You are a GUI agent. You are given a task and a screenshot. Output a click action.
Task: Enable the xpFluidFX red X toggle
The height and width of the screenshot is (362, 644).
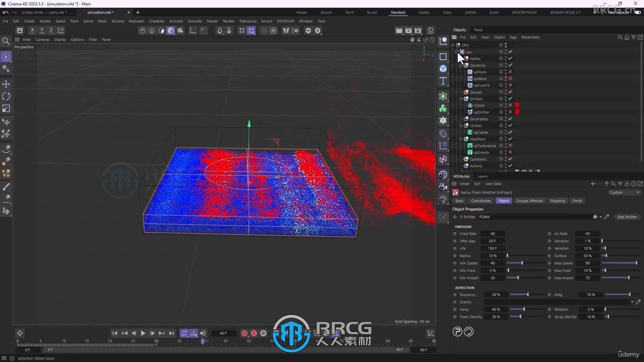pos(510,85)
